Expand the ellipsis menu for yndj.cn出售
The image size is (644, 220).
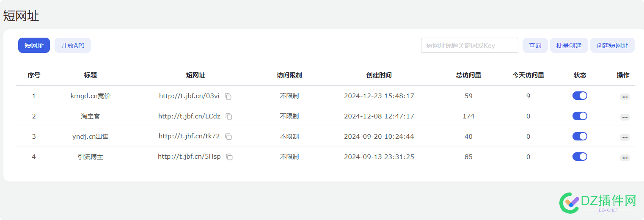coord(625,137)
